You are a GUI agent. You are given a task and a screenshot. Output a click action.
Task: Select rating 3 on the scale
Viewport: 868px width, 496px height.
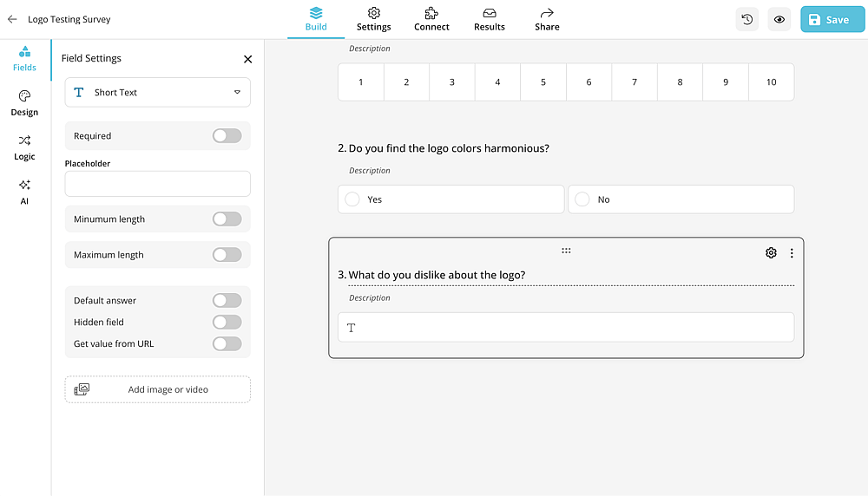451,82
